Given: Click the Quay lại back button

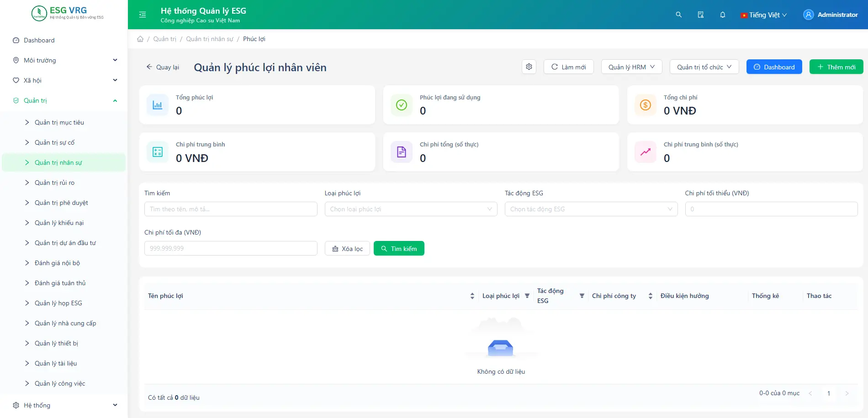Looking at the screenshot, I should pos(163,67).
